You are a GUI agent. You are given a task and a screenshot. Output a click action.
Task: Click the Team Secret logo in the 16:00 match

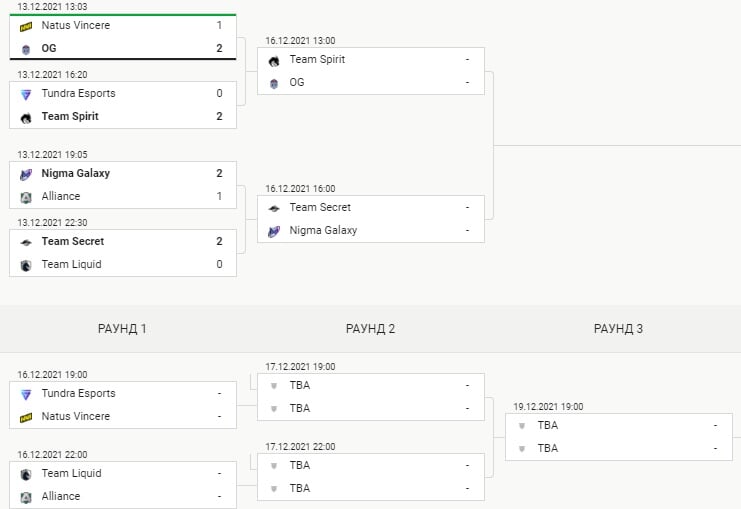(x=274, y=207)
